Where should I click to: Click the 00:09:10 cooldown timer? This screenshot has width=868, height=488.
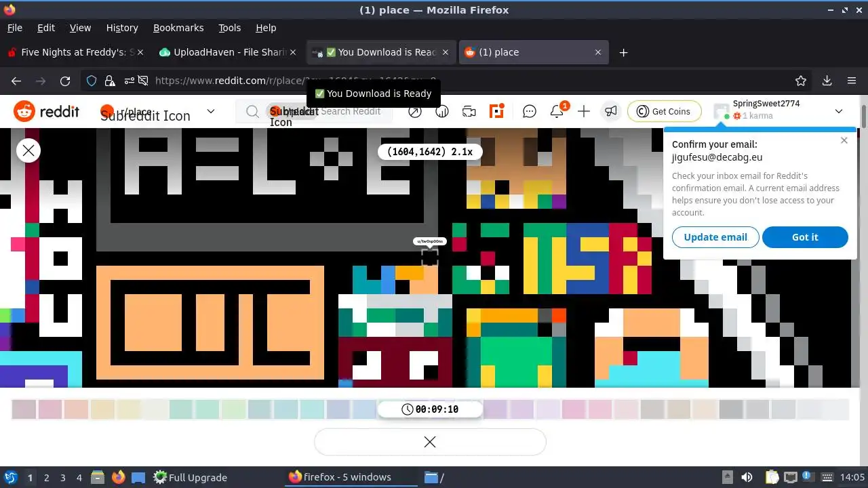click(430, 409)
